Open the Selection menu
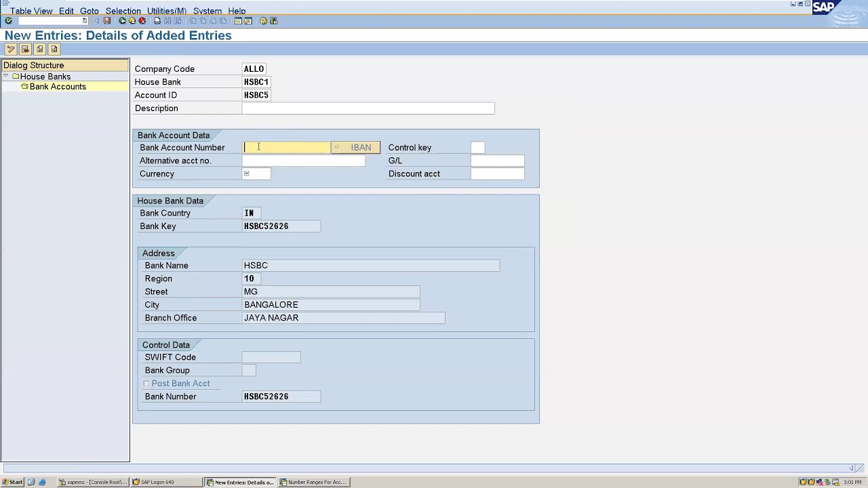Screen dimensions: 868x488 click(123, 11)
